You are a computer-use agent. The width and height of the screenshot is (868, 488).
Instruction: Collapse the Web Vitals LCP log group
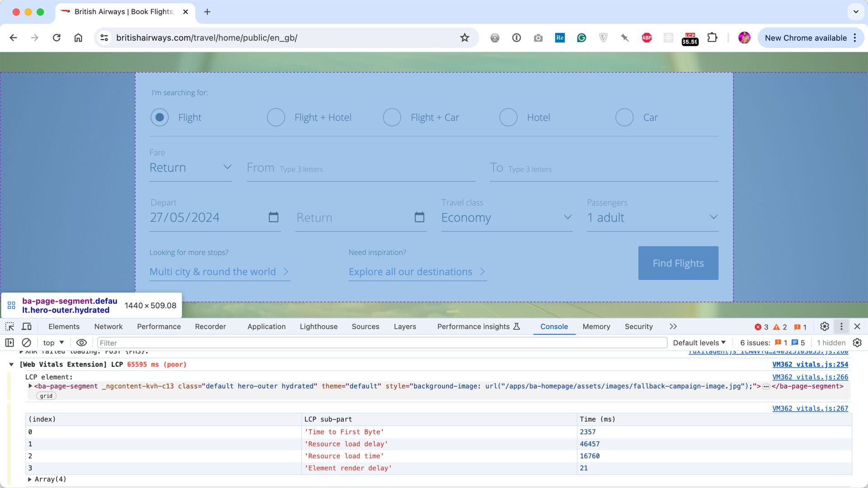coord(11,364)
